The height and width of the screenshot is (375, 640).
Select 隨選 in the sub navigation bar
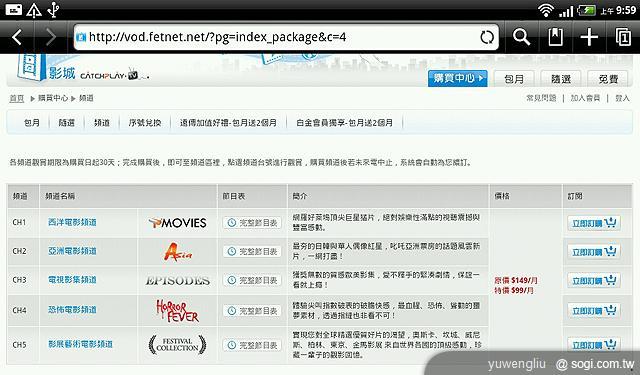67,122
